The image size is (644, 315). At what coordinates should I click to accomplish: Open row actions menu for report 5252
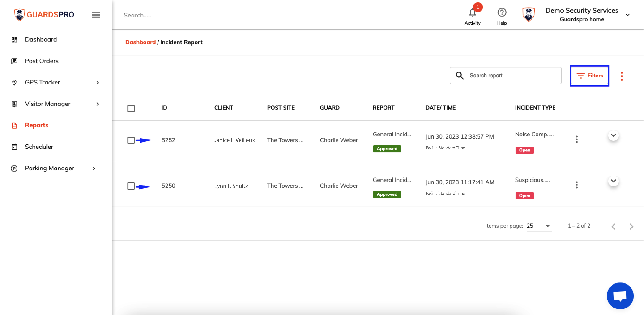(577, 139)
